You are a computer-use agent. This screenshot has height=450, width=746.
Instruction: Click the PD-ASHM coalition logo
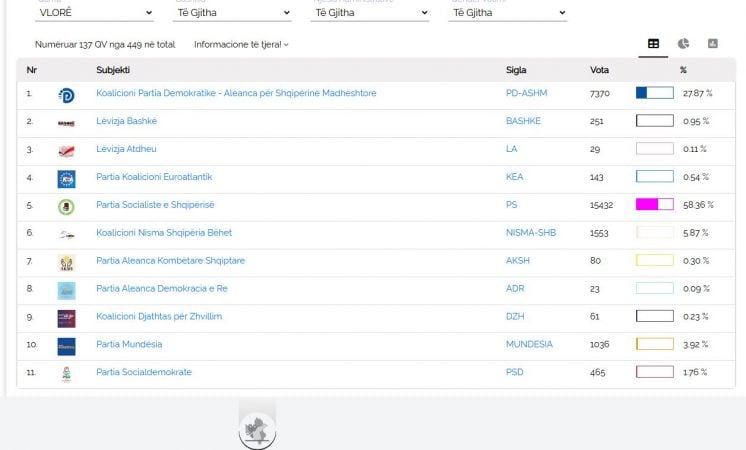(66, 95)
